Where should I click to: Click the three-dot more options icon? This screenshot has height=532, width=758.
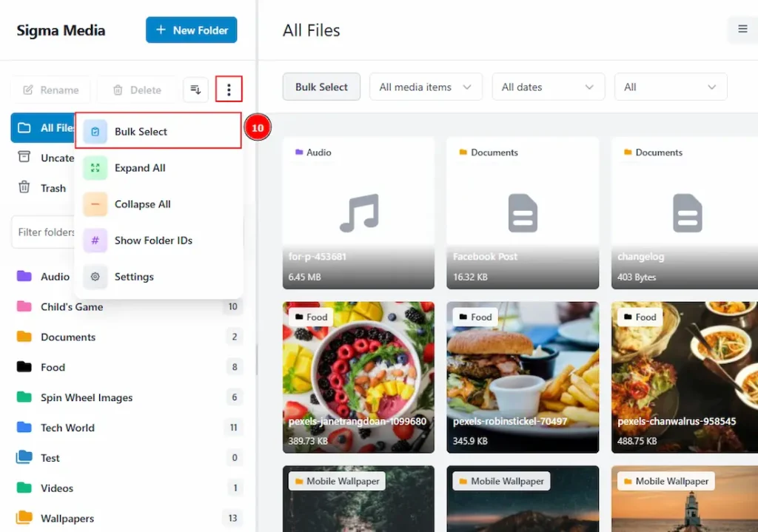click(x=229, y=90)
